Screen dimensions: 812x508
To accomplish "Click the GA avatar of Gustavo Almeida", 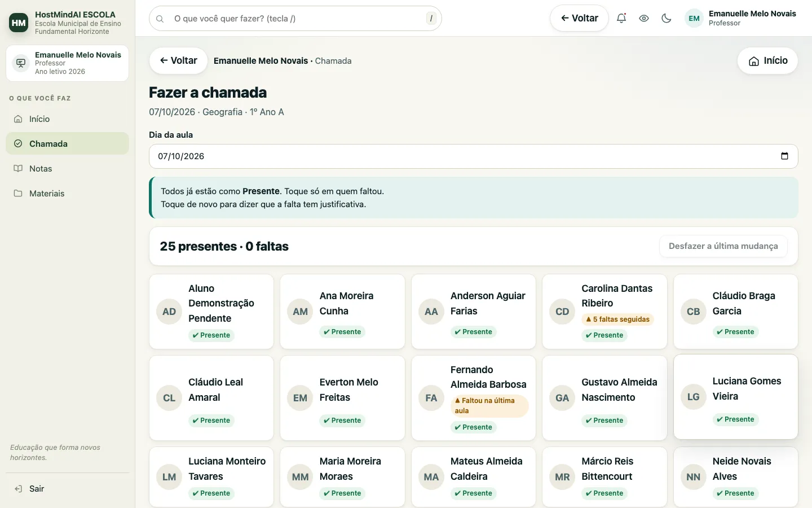I will click(x=562, y=398).
